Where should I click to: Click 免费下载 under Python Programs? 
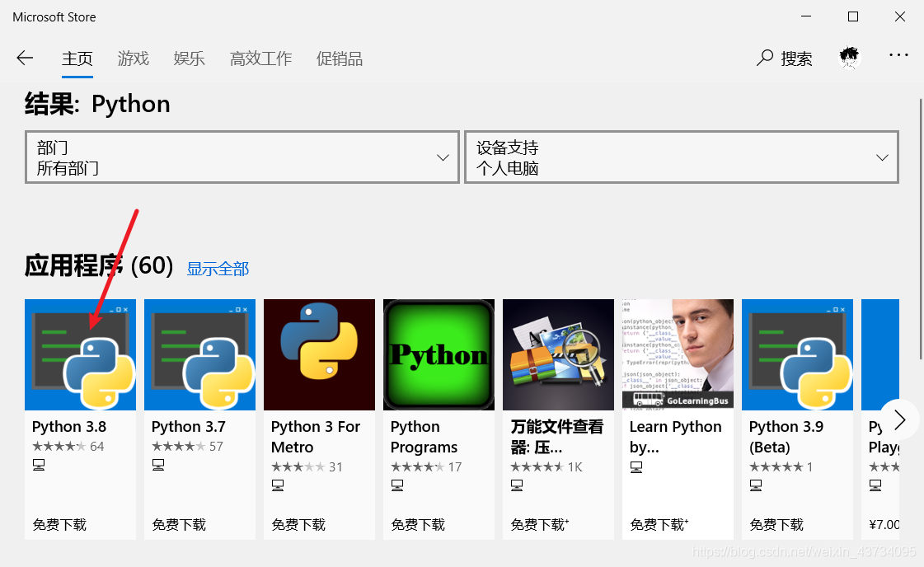coord(419,525)
